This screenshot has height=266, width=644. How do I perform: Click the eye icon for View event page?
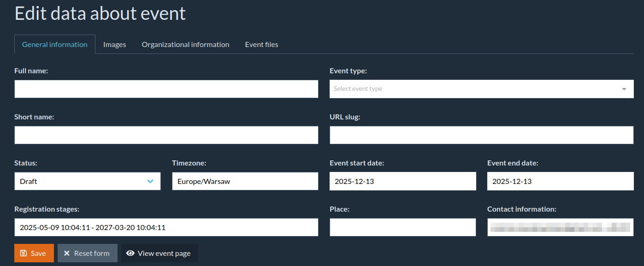pos(130,253)
